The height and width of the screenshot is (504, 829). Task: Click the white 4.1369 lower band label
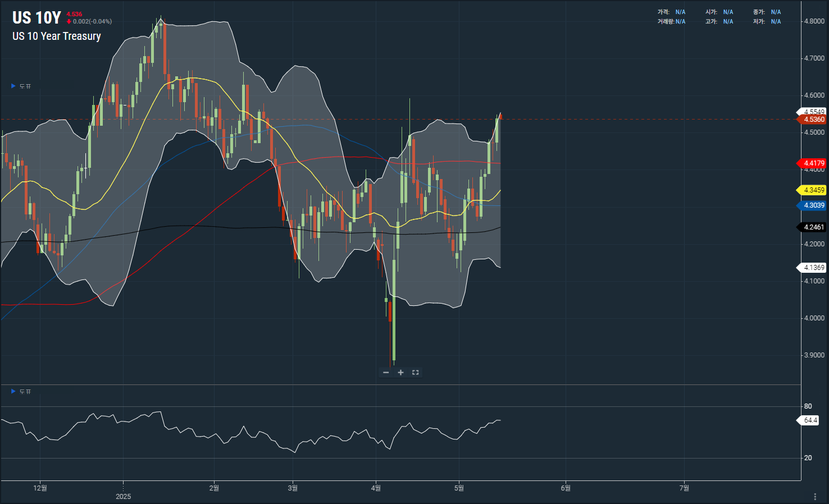coord(813,268)
